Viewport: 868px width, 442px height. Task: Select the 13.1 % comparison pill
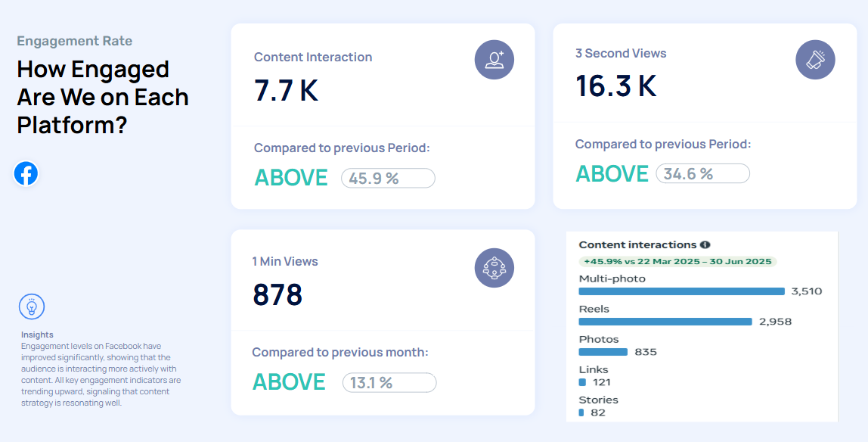pyautogui.click(x=389, y=383)
